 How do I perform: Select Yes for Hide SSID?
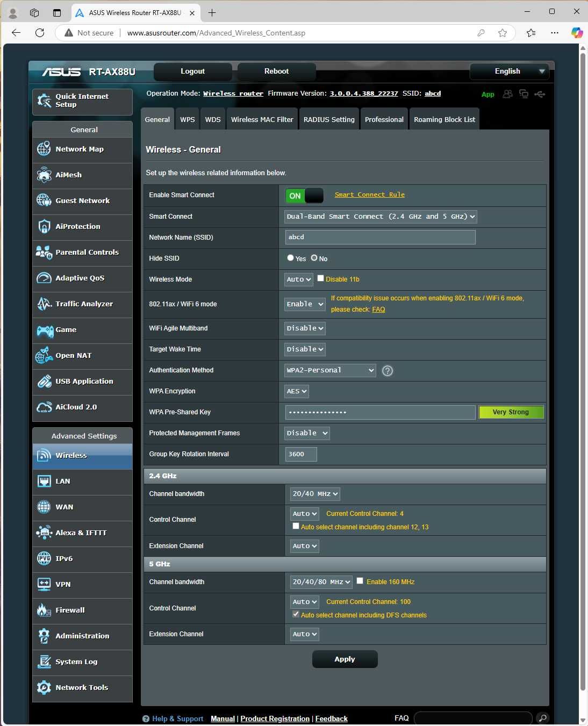(x=290, y=258)
